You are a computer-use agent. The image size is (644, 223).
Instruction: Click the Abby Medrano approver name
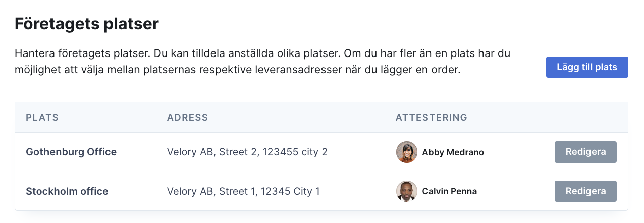(453, 152)
